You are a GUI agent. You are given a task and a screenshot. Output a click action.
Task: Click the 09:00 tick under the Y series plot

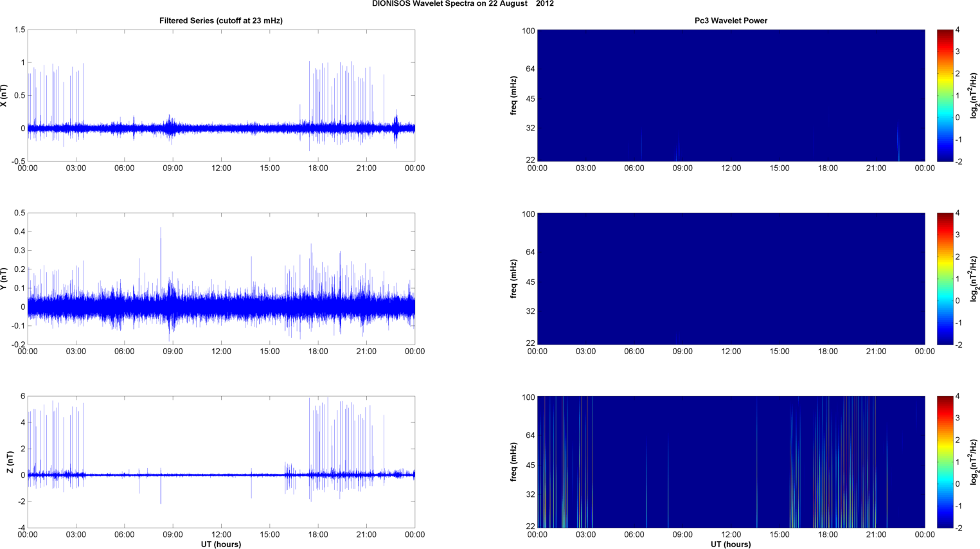coord(173,352)
